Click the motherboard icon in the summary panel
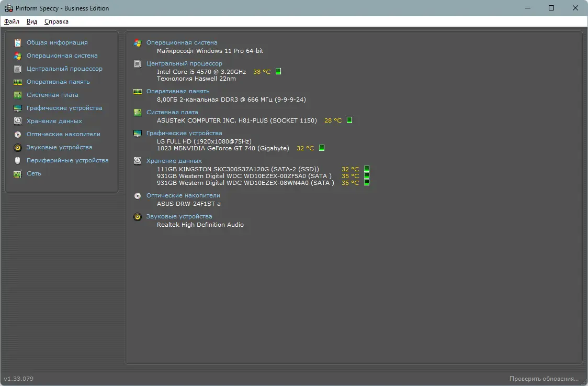This screenshot has width=588, height=386. click(x=138, y=112)
